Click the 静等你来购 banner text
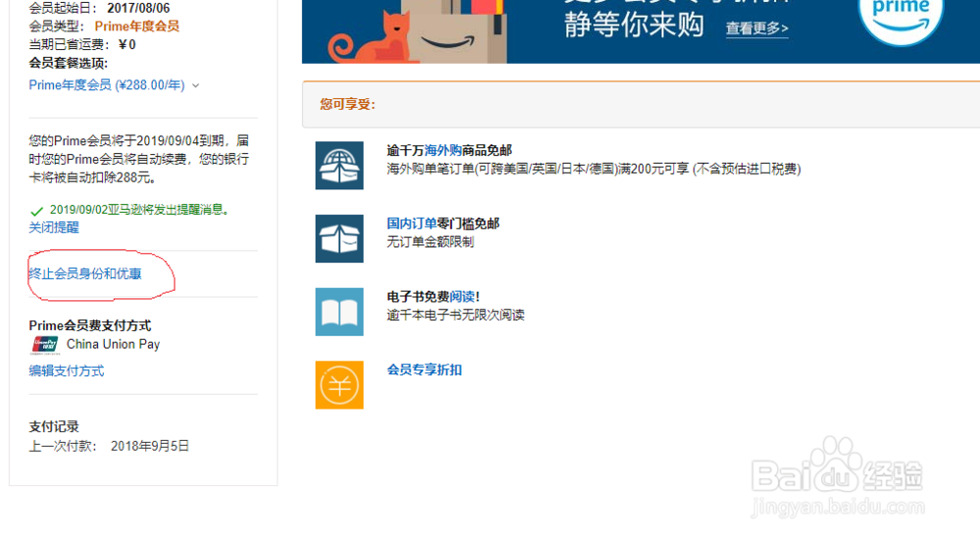 (x=634, y=25)
